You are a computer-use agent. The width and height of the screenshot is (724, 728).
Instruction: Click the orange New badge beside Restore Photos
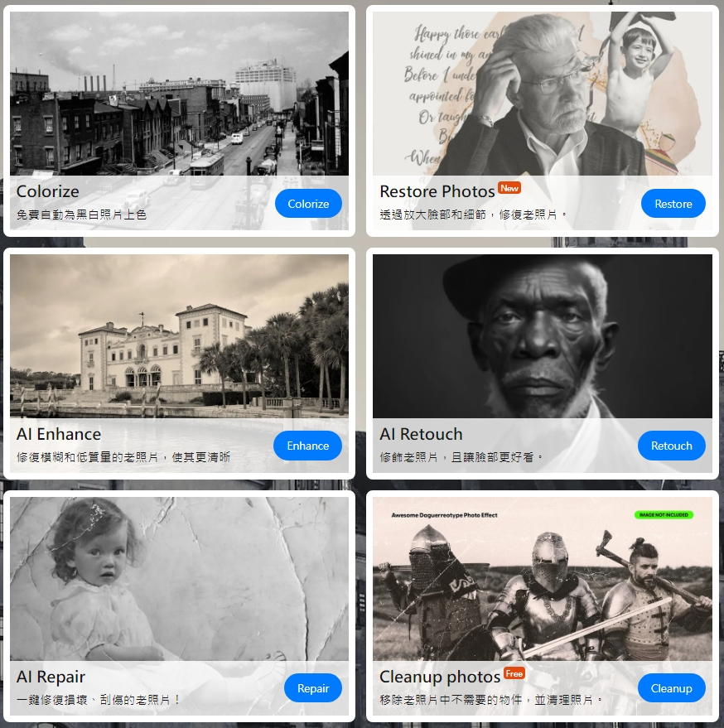(x=509, y=188)
